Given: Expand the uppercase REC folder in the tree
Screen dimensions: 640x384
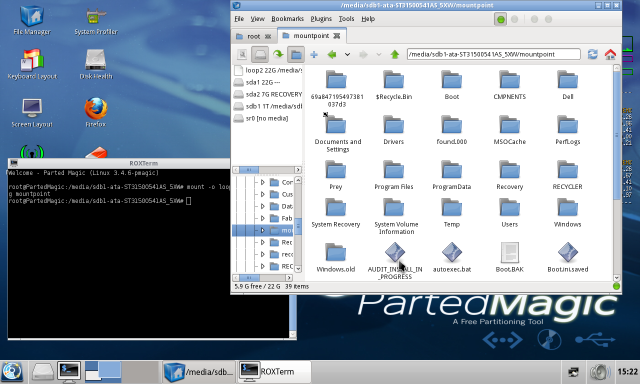Looking at the screenshot, I should click(x=263, y=266).
